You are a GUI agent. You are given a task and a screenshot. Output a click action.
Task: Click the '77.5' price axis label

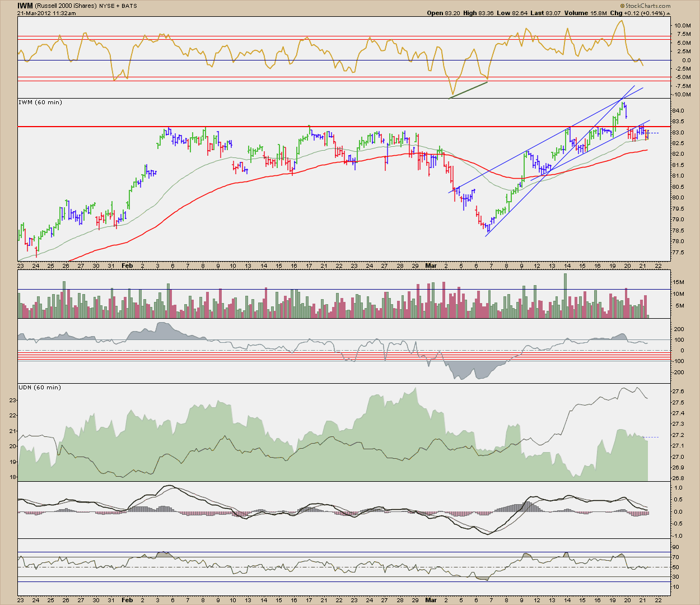(679, 252)
